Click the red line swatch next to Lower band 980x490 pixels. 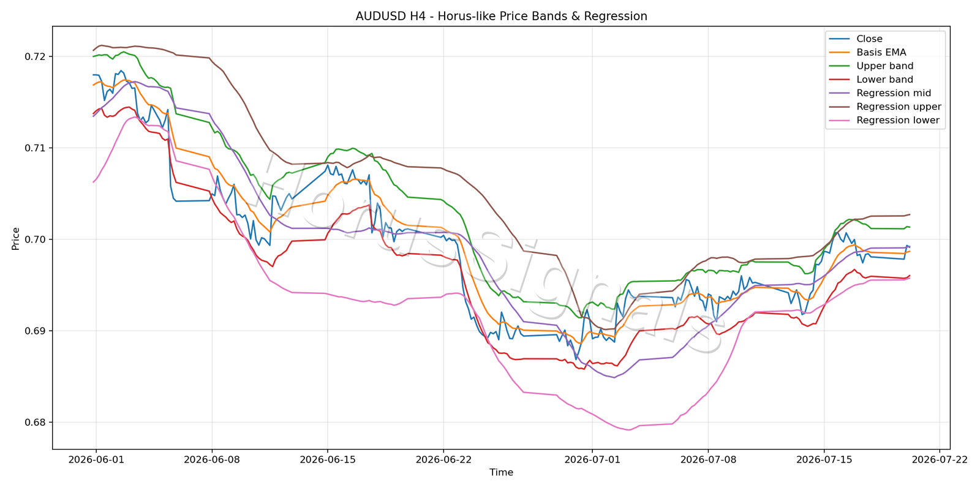point(839,80)
